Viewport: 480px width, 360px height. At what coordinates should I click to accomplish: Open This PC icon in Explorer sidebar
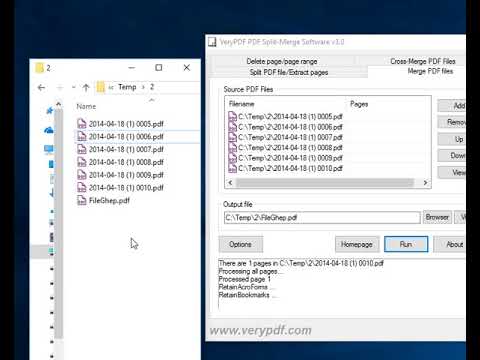pos(49,149)
